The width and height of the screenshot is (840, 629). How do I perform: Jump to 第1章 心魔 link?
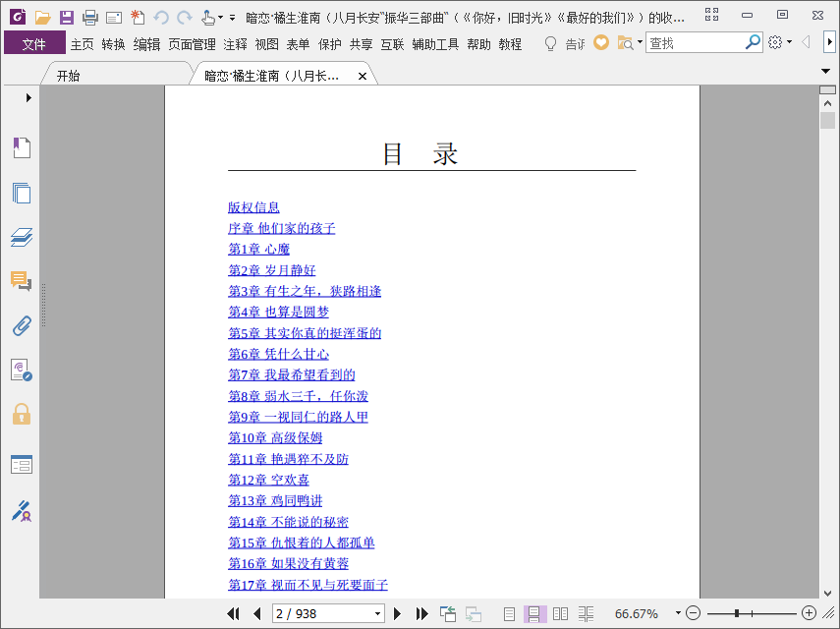(x=258, y=249)
